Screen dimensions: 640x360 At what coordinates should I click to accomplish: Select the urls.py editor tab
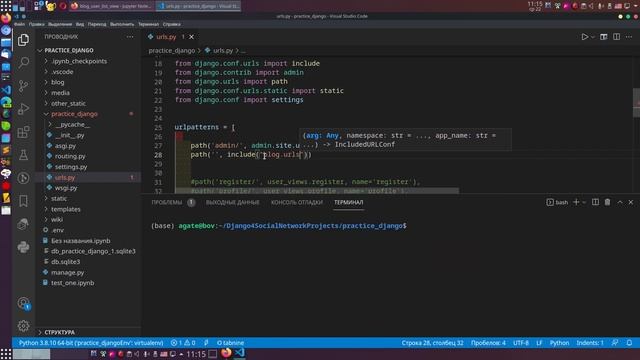tap(166, 37)
